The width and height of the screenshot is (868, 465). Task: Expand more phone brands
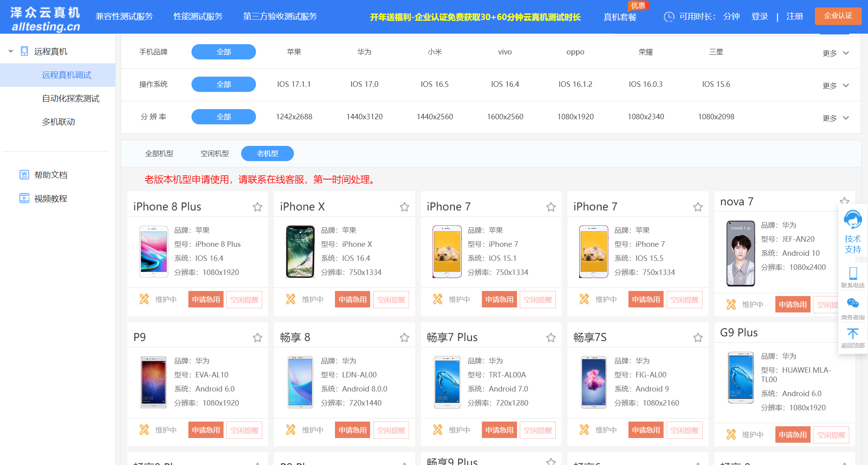[835, 53]
